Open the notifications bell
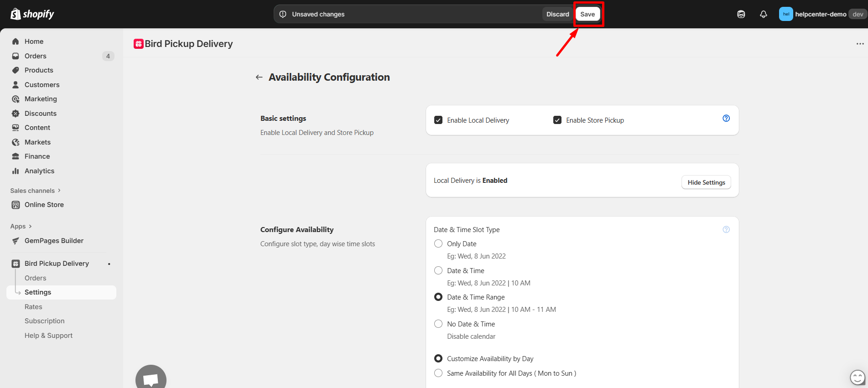868x388 pixels. coord(763,14)
